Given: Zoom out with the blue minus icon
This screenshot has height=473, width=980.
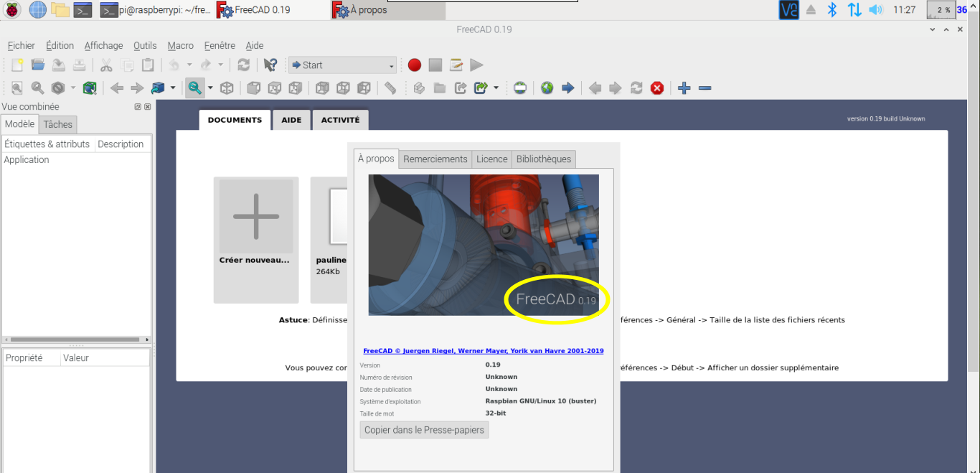Looking at the screenshot, I should click(x=705, y=88).
